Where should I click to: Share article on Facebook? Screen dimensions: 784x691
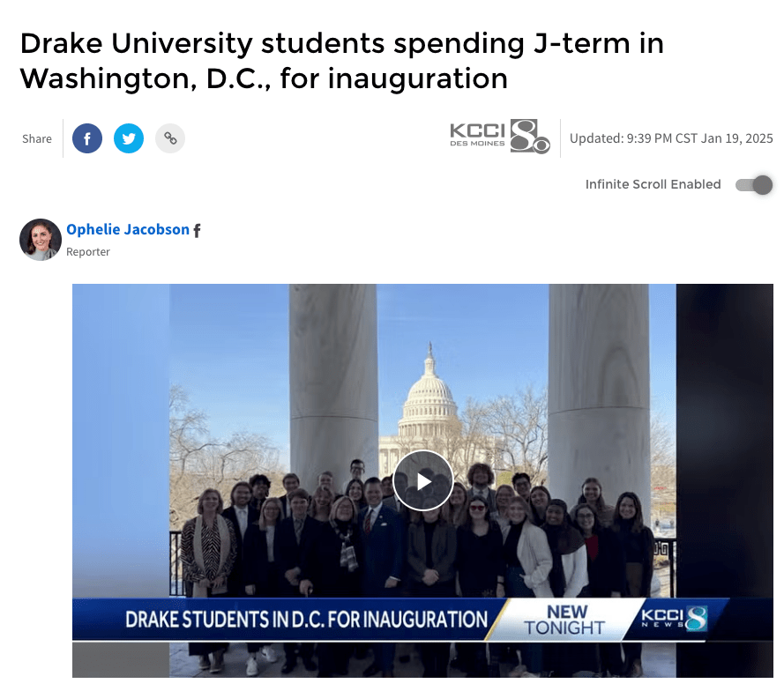pyautogui.click(x=87, y=138)
